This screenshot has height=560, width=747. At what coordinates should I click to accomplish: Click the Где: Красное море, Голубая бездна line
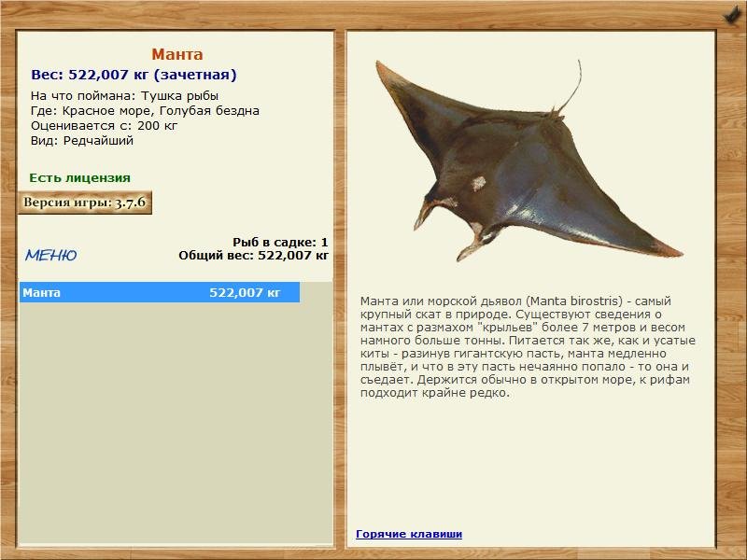(146, 111)
